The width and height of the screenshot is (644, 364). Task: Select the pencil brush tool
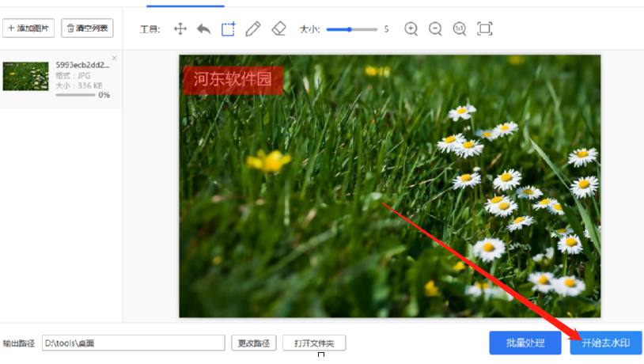(252, 29)
